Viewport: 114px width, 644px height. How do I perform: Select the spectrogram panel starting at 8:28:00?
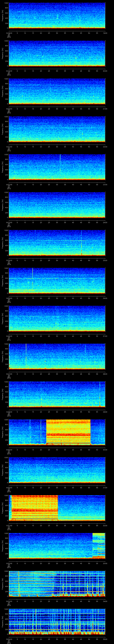(x=57, y=394)
